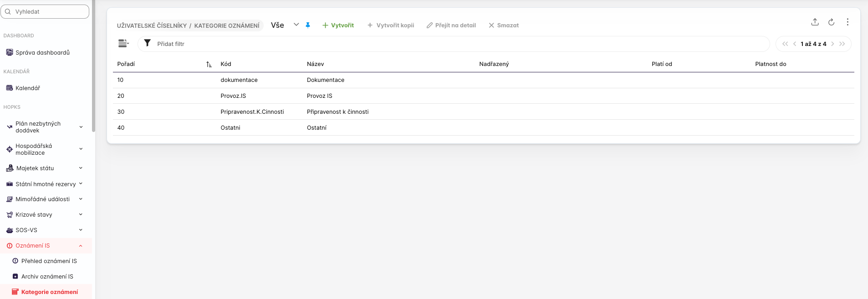The image size is (868, 299).
Task: Select the Provoz IS table row
Action: (319, 96)
